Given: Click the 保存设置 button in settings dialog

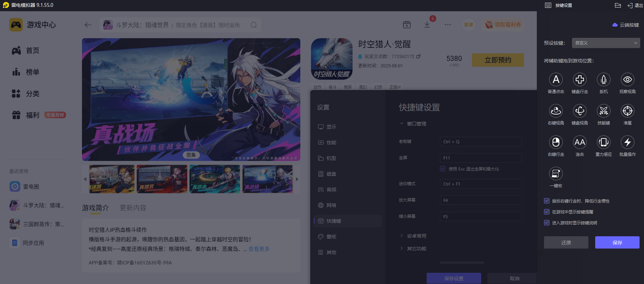Looking at the screenshot, I should [454, 278].
